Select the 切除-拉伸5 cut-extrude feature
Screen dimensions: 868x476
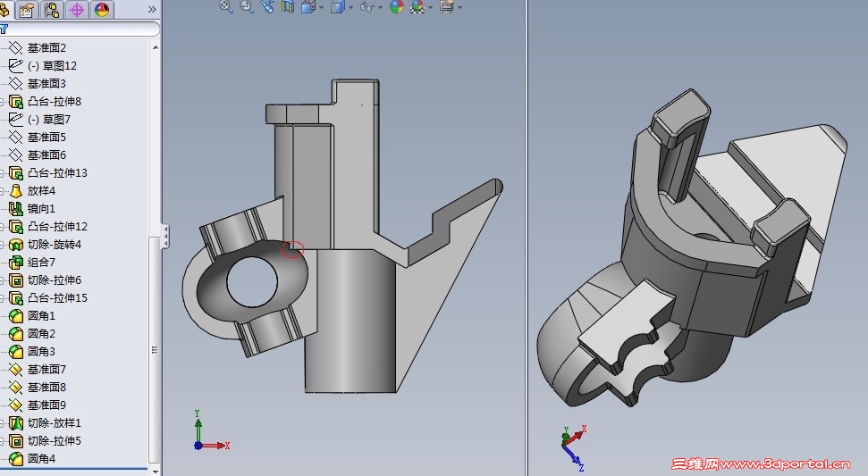pyautogui.click(x=55, y=440)
